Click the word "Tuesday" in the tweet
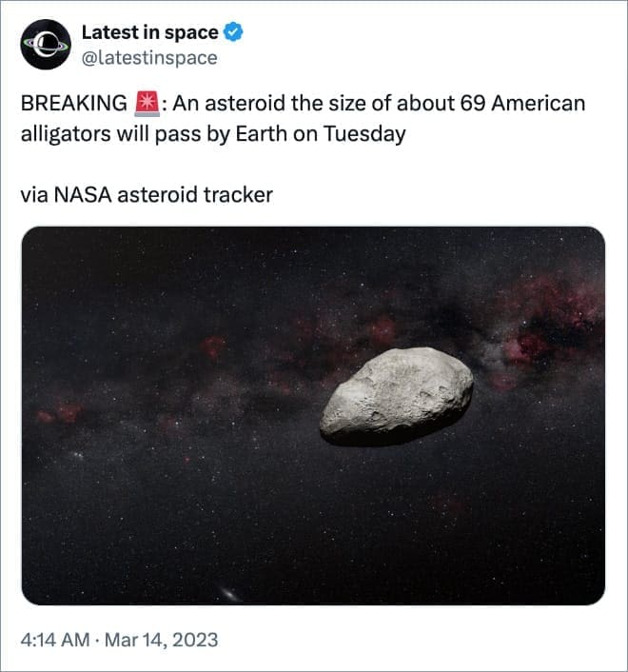Screen dimensions: 628x672 pos(364,133)
